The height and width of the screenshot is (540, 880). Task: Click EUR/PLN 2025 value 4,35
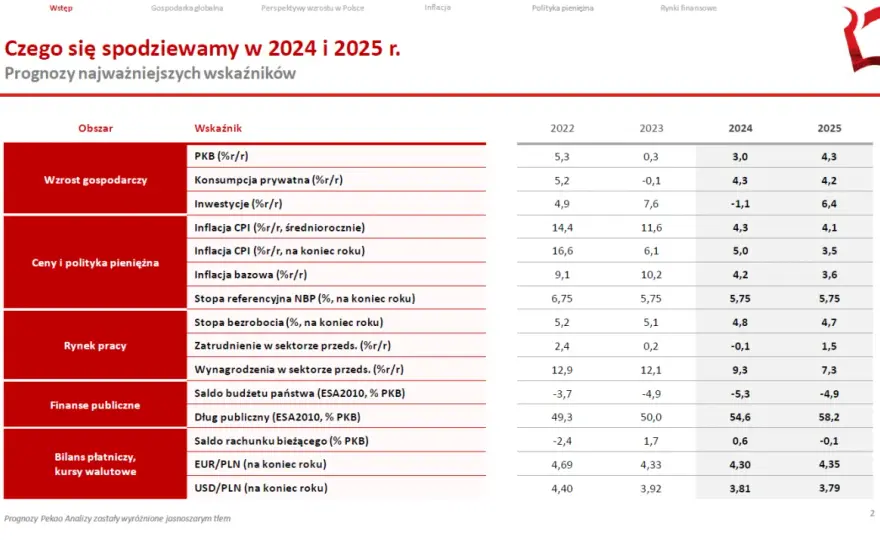829,464
